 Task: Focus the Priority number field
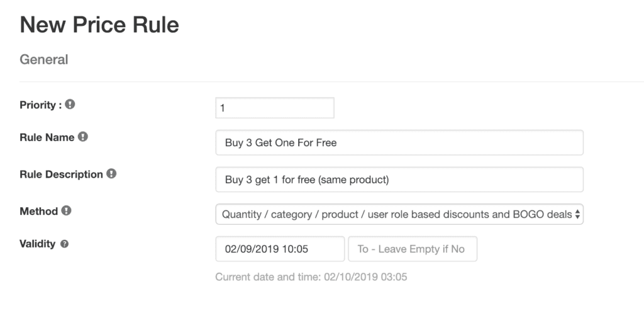point(275,108)
